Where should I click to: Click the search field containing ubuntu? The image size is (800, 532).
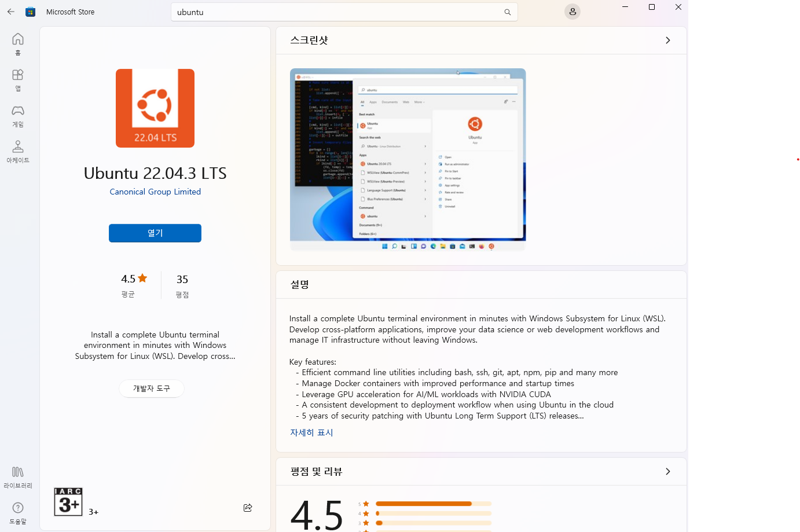tap(344, 12)
